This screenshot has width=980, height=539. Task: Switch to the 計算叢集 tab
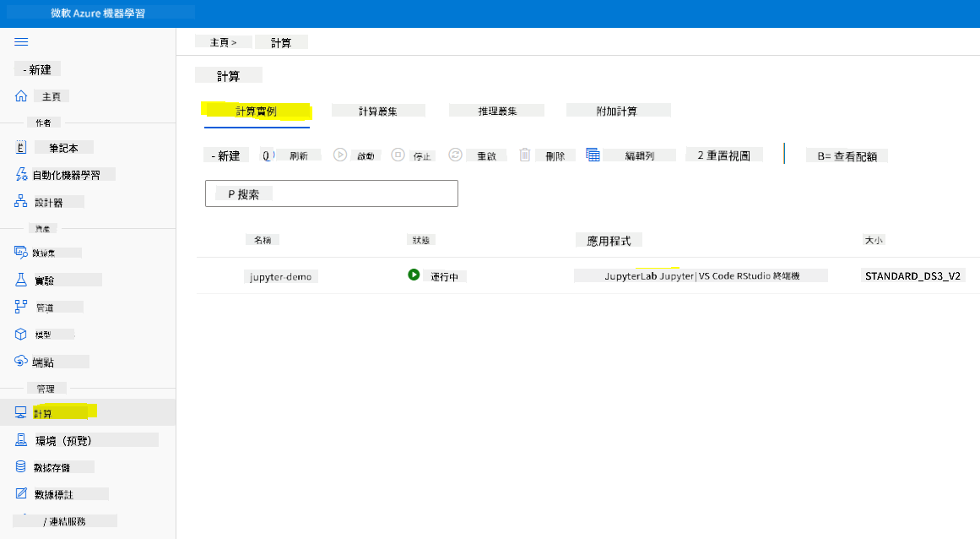(378, 111)
